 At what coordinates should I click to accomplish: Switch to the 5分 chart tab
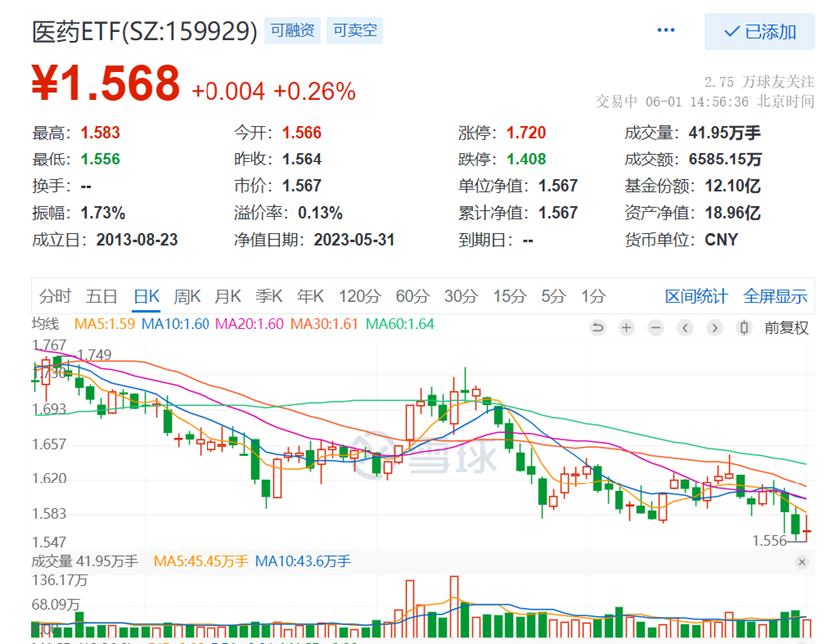pos(553,296)
